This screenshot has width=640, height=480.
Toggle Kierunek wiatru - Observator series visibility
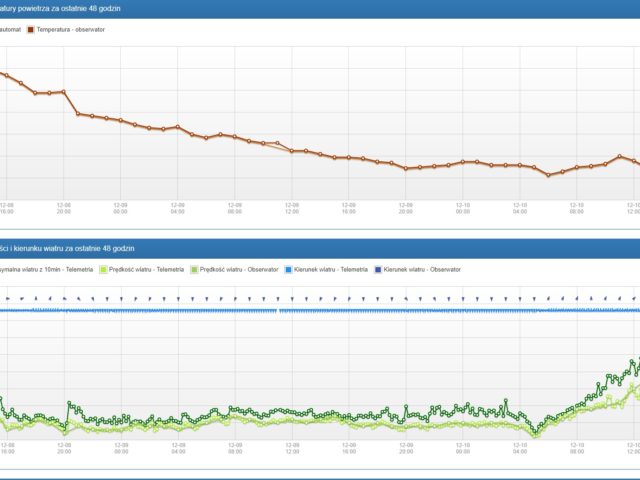(x=422, y=269)
